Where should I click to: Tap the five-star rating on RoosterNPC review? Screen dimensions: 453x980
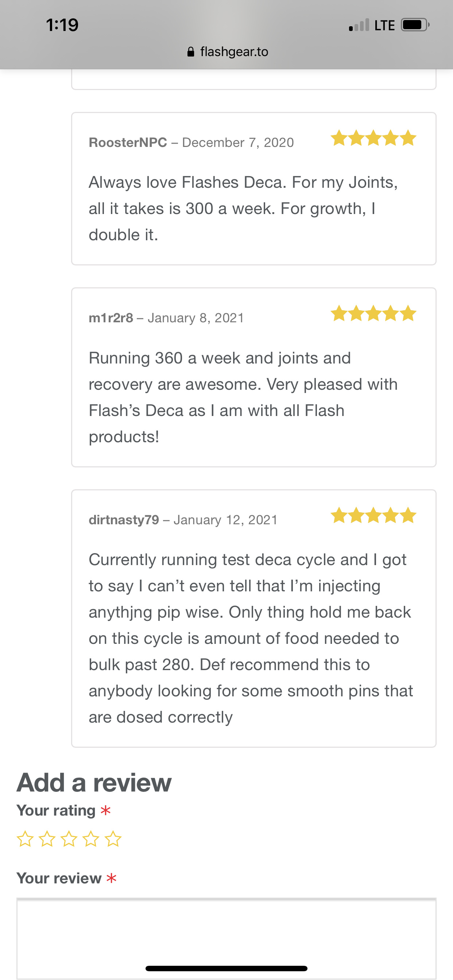pyautogui.click(x=373, y=138)
